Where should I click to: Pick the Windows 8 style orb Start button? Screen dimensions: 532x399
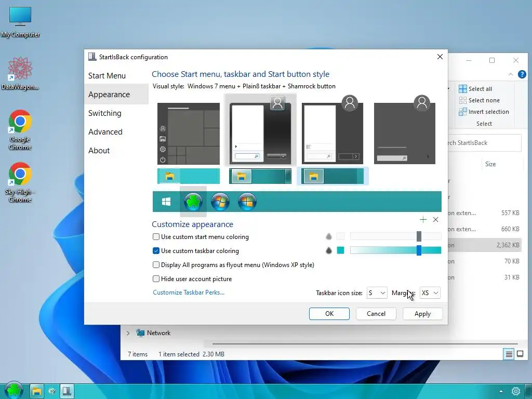click(247, 202)
